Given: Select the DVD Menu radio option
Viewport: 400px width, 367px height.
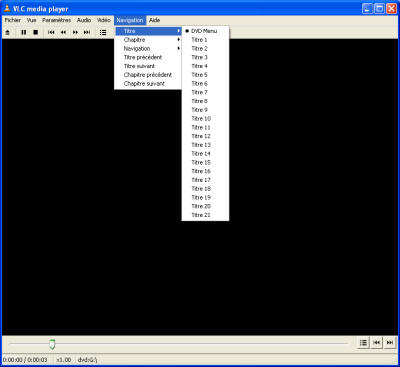Looking at the screenshot, I should tap(205, 31).
